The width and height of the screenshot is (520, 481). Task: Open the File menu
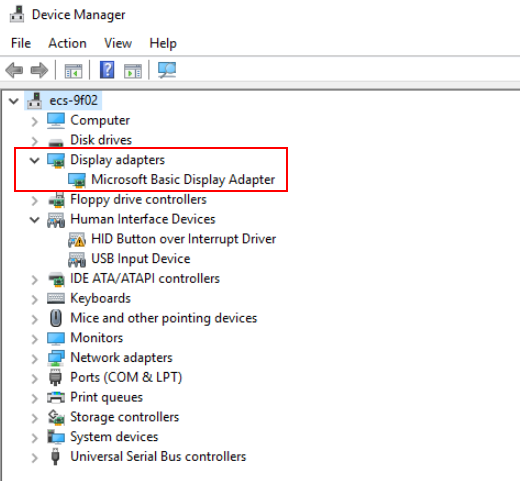21,43
